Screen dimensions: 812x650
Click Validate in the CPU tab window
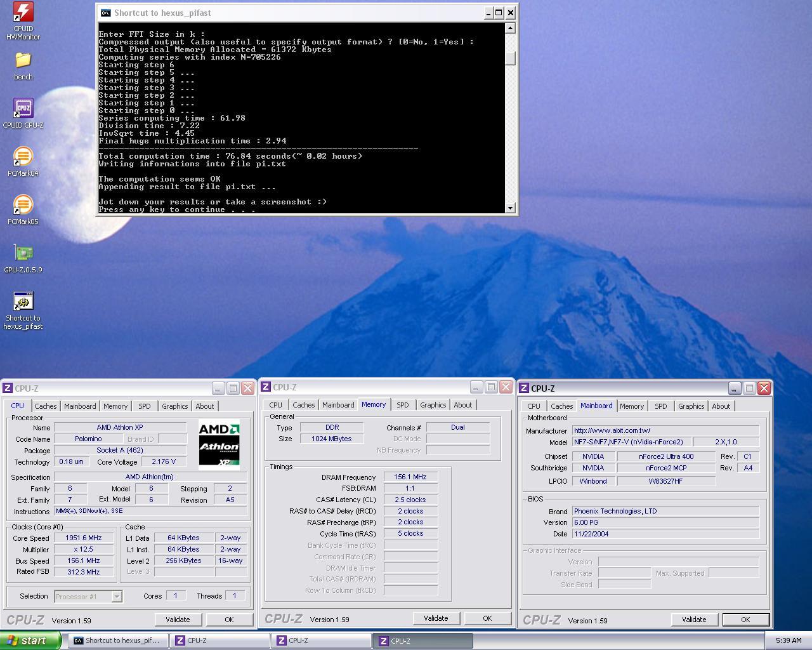click(x=178, y=620)
